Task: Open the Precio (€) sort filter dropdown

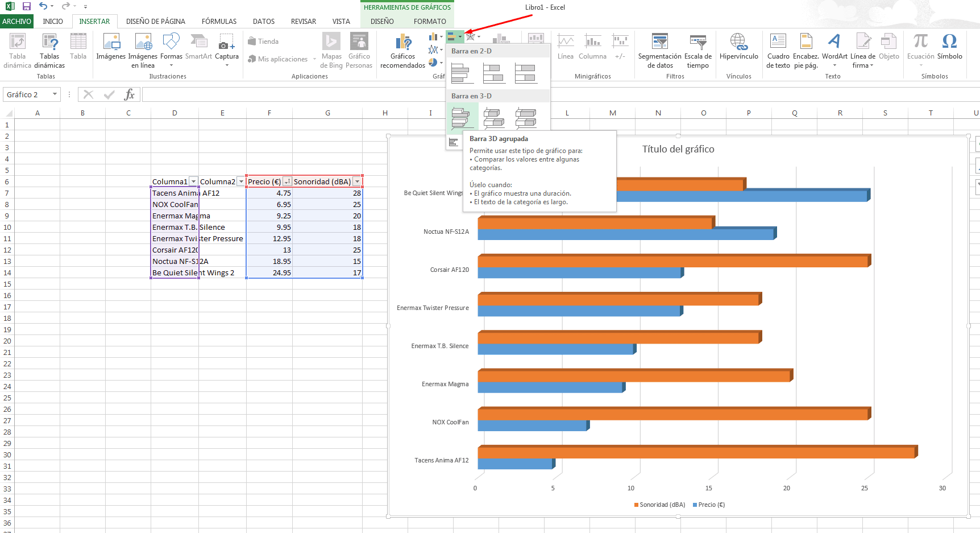Action: point(287,181)
